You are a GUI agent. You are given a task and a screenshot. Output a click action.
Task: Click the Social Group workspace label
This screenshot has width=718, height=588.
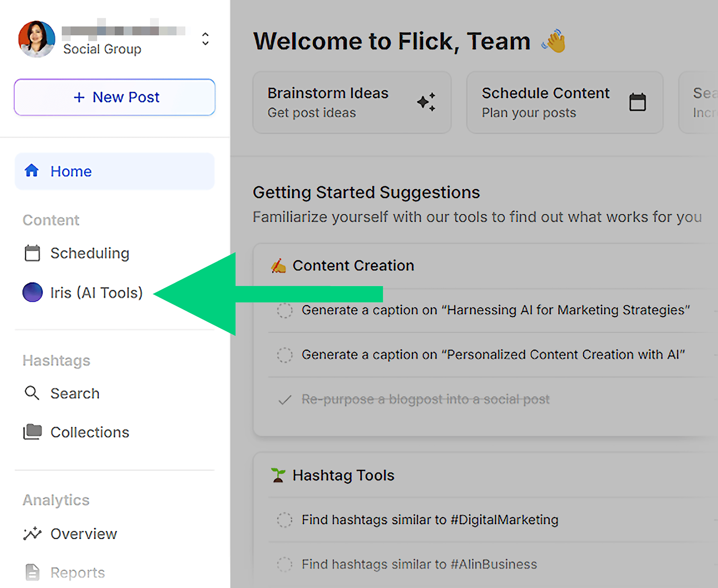[102, 49]
